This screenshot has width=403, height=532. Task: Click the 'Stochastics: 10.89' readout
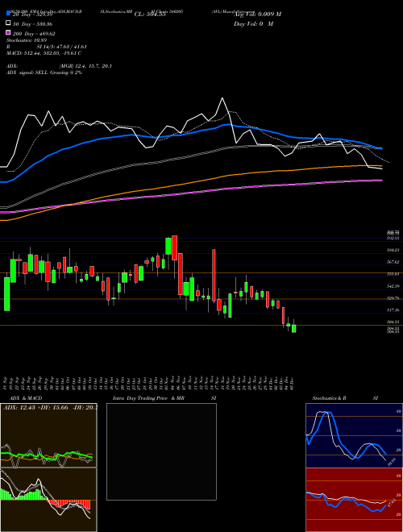[x=28, y=40]
